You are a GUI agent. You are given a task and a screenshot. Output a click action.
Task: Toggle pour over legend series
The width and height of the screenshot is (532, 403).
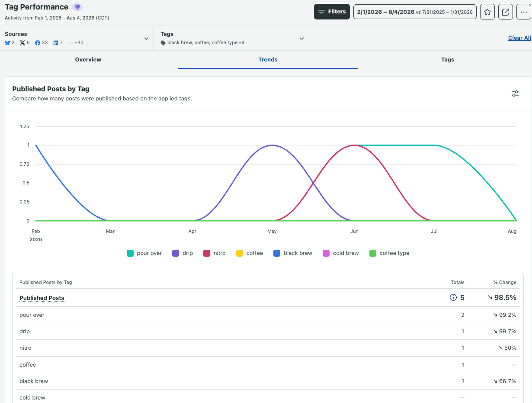pos(144,253)
